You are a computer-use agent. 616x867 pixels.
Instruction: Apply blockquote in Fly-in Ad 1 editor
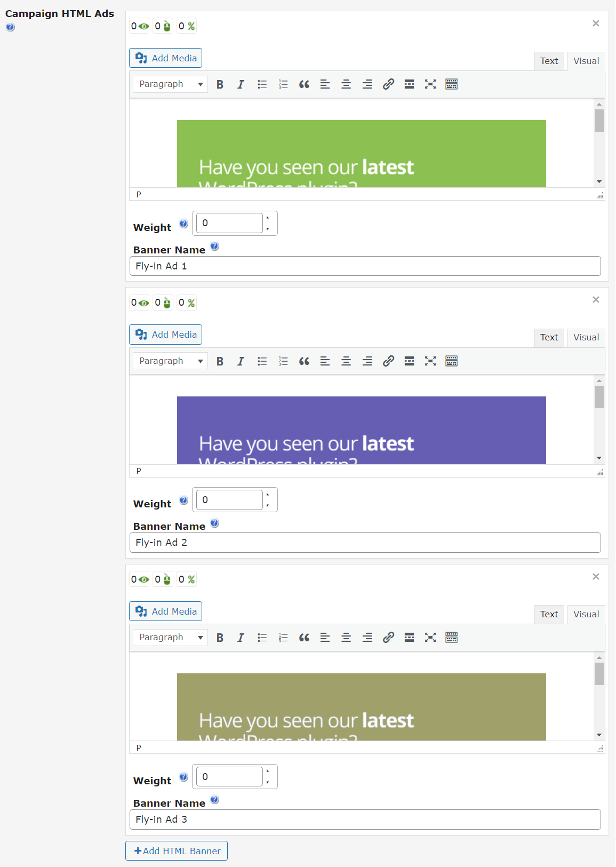tap(304, 84)
